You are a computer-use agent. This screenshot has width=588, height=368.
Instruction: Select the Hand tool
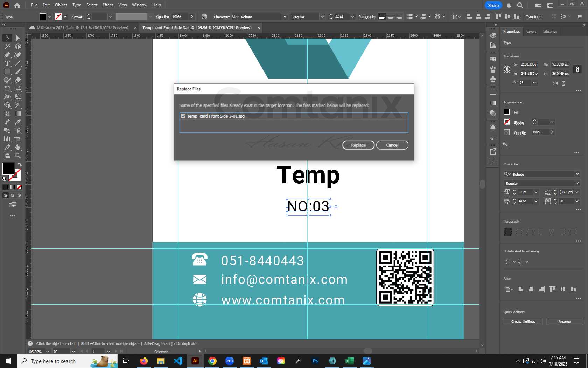pyautogui.click(x=18, y=147)
